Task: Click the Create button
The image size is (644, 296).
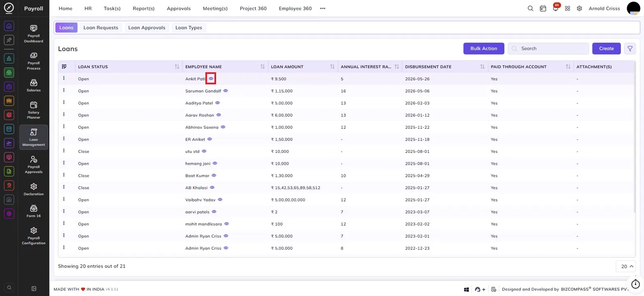Action: 606,49
